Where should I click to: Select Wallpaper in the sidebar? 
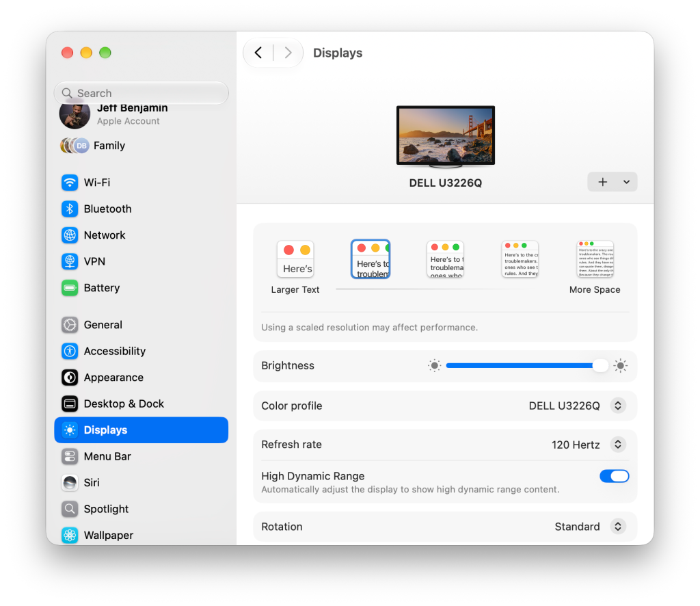click(x=141, y=536)
